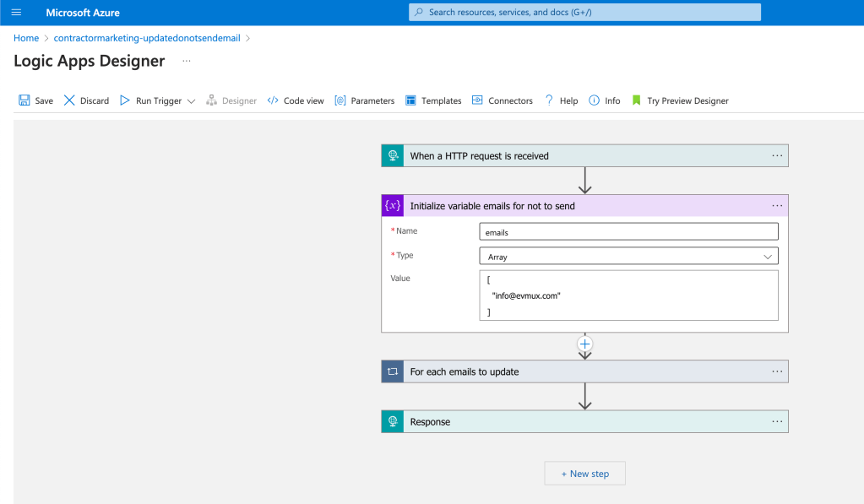Click the Info circle icon
864x504 pixels.
[594, 100]
